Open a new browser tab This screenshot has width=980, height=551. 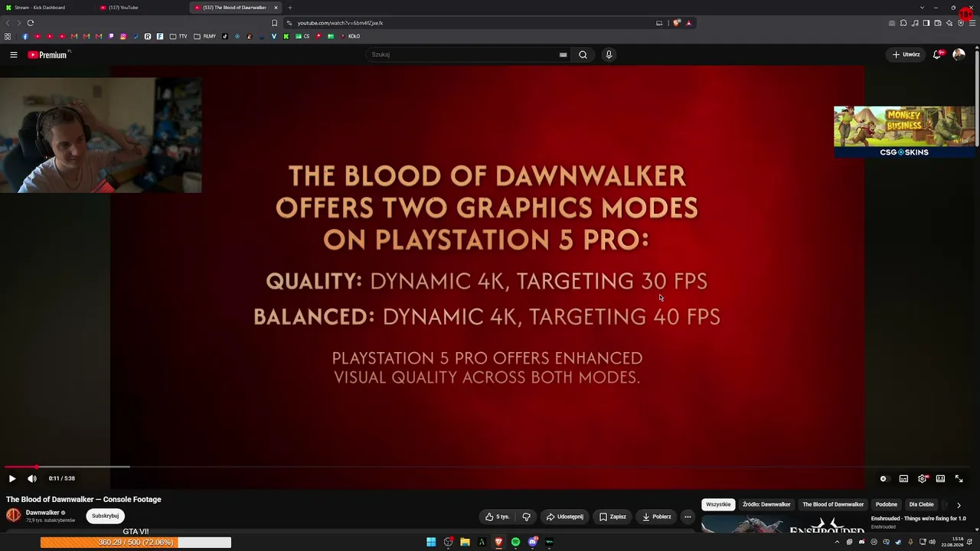(289, 8)
